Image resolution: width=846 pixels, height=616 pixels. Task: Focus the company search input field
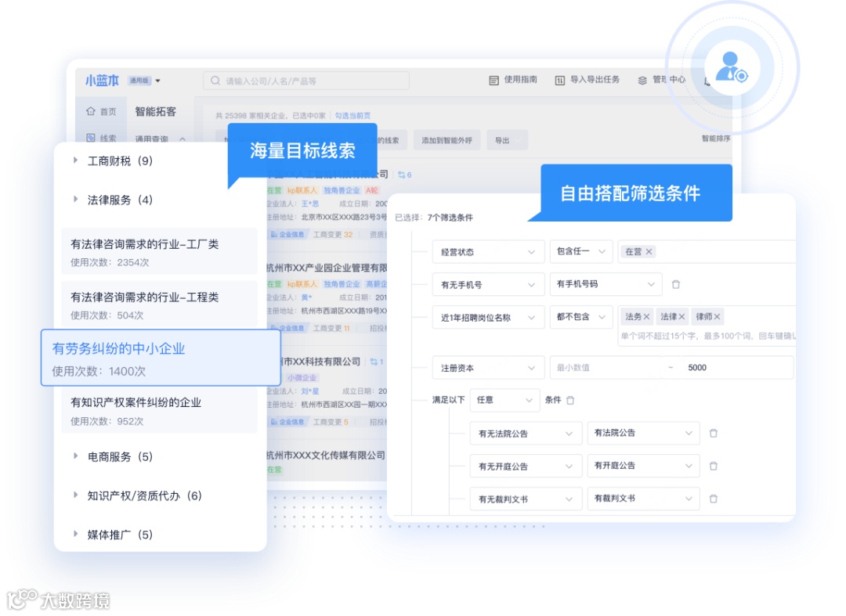pos(306,81)
